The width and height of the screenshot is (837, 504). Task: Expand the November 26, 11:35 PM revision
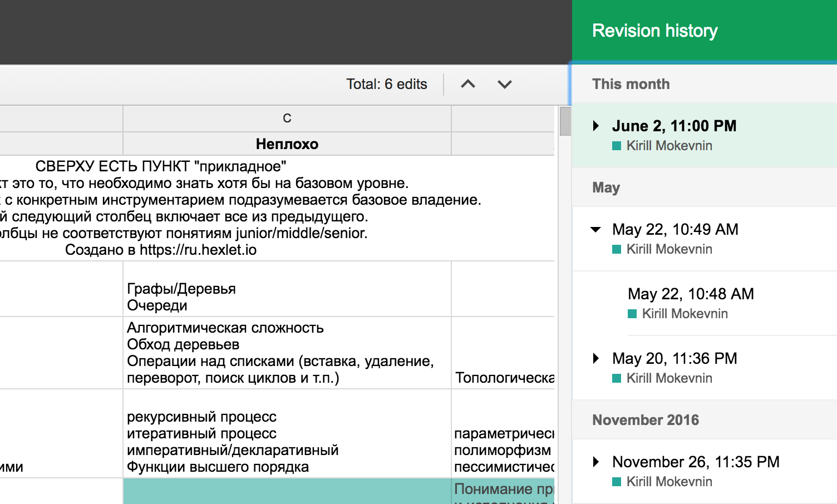pyautogui.click(x=595, y=462)
